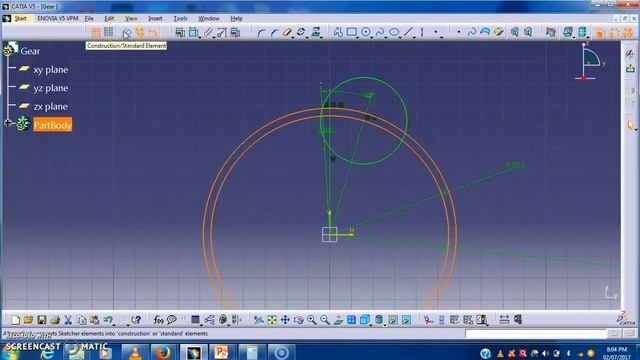Click the Zoom Out magnifier
This screenshot has height=360, width=640.
(324, 320)
